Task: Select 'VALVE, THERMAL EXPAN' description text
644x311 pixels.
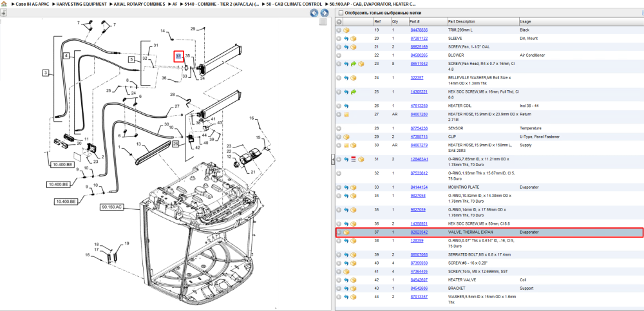Action: pyautogui.click(x=470, y=232)
